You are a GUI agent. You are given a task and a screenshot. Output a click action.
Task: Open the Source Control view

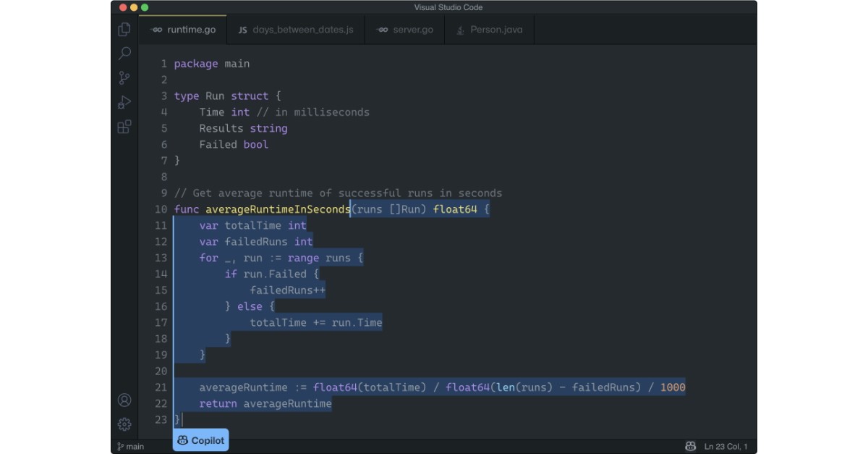124,78
